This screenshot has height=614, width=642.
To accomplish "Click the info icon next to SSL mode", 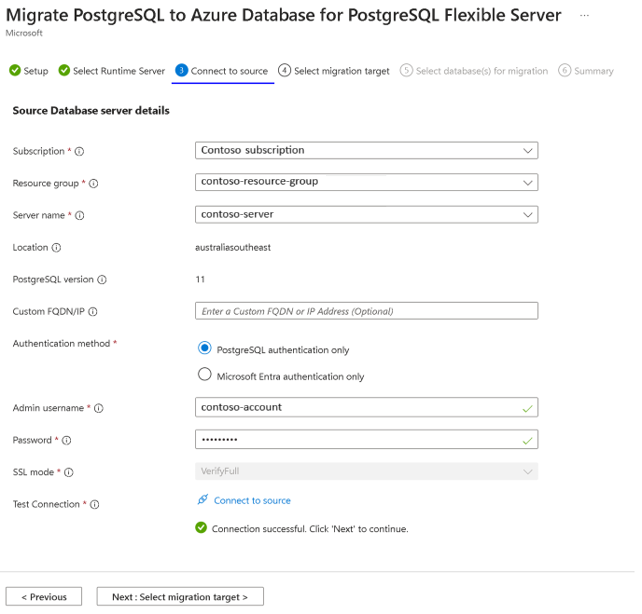I will (x=67, y=472).
